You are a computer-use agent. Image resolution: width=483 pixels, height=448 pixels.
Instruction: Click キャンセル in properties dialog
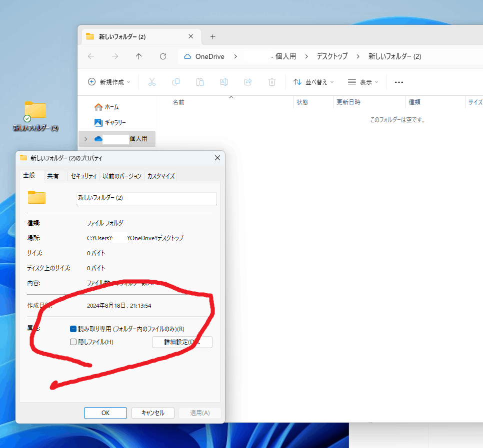pos(153,413)
